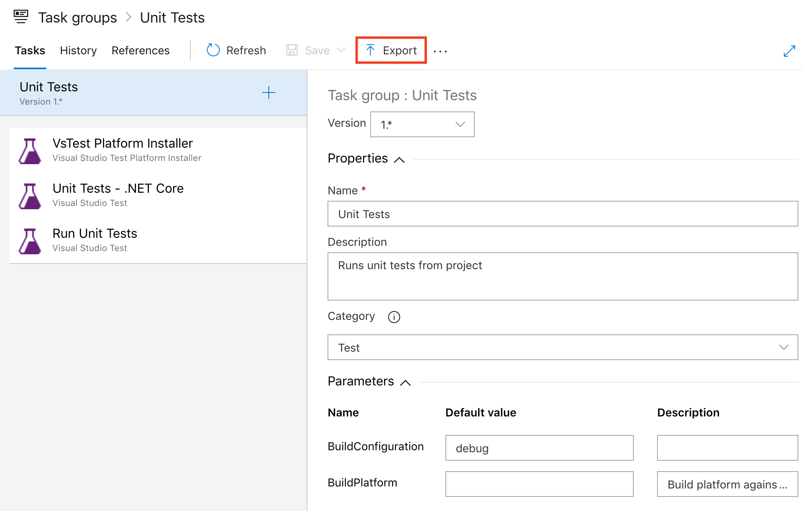Screen dimensions: 812x511
Task: Add a task with the plus icon
Action: 268,93
